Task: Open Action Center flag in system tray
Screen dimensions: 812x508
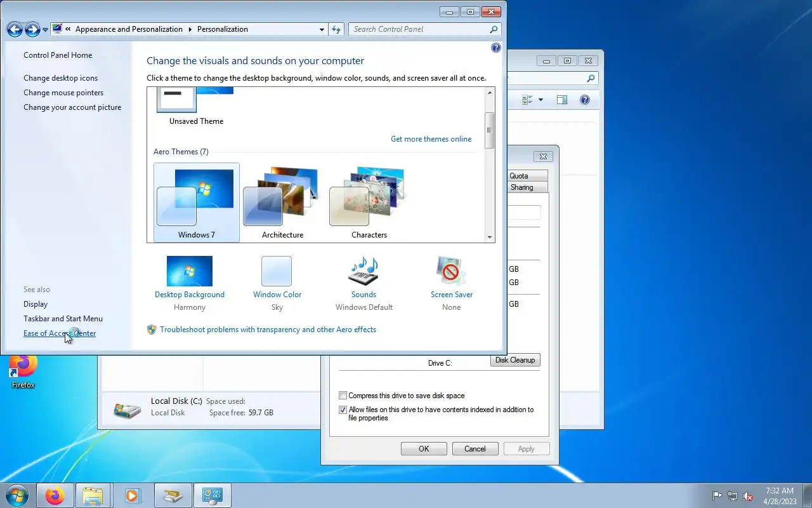Action: pyautogui.click(x=717, y=496)
